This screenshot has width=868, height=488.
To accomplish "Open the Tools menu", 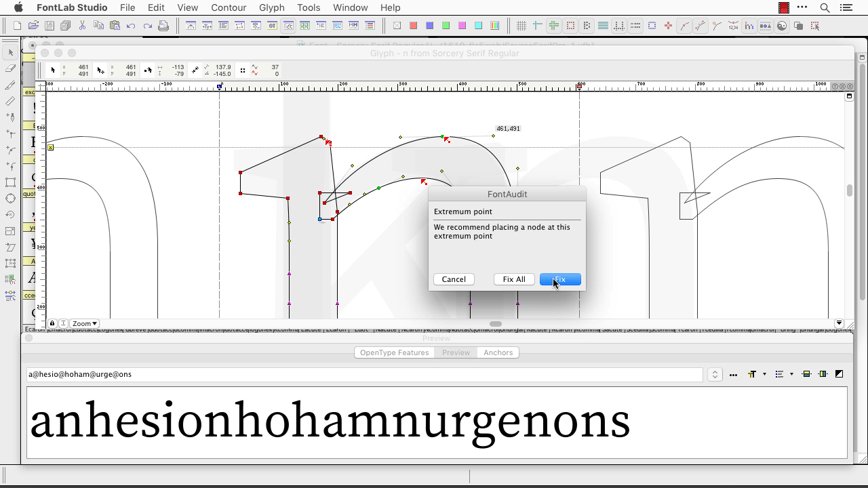I will coord(309,7).
